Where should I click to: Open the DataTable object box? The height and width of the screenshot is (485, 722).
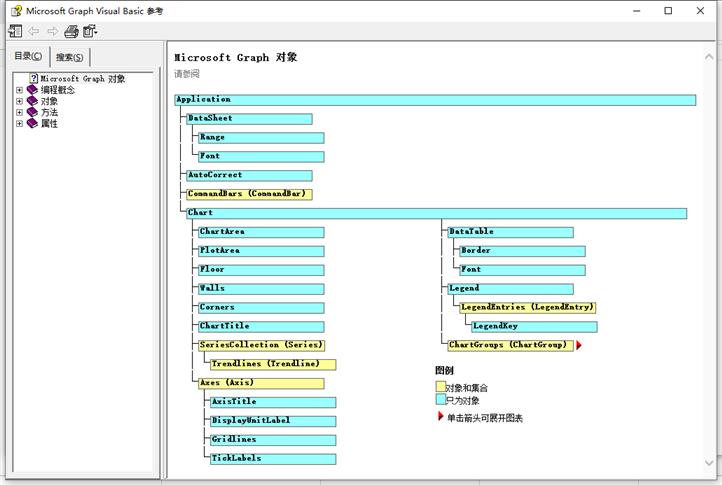(511, 232)
